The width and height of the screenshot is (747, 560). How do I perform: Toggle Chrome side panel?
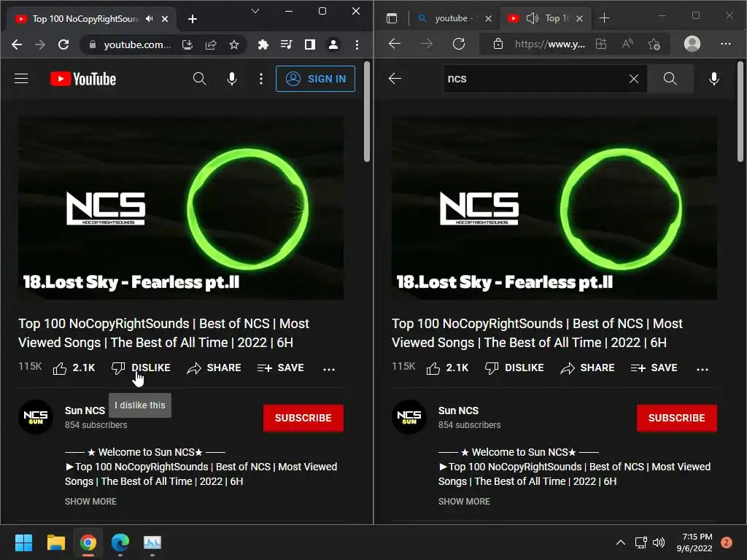click(x=309, y=44)
